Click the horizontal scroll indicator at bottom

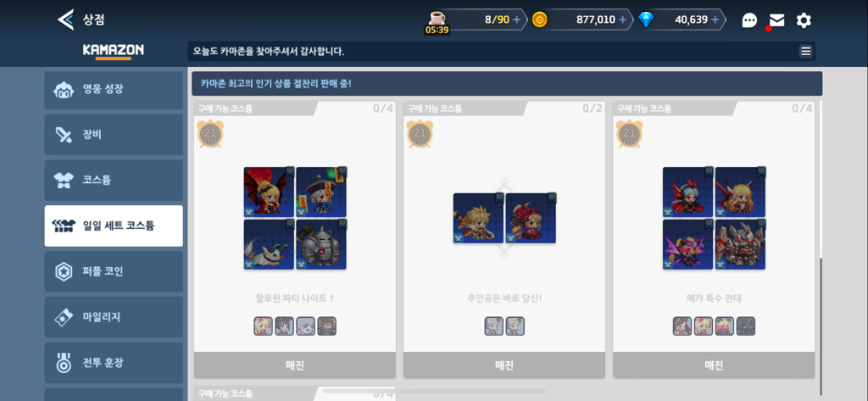click(x=433, y=391)
